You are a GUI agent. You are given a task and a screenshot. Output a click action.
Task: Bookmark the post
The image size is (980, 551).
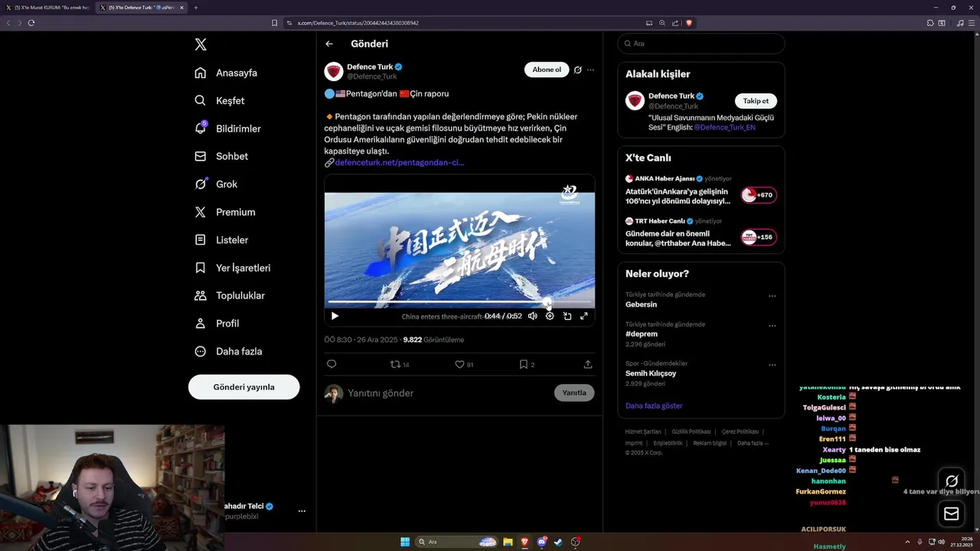point(527,364)
